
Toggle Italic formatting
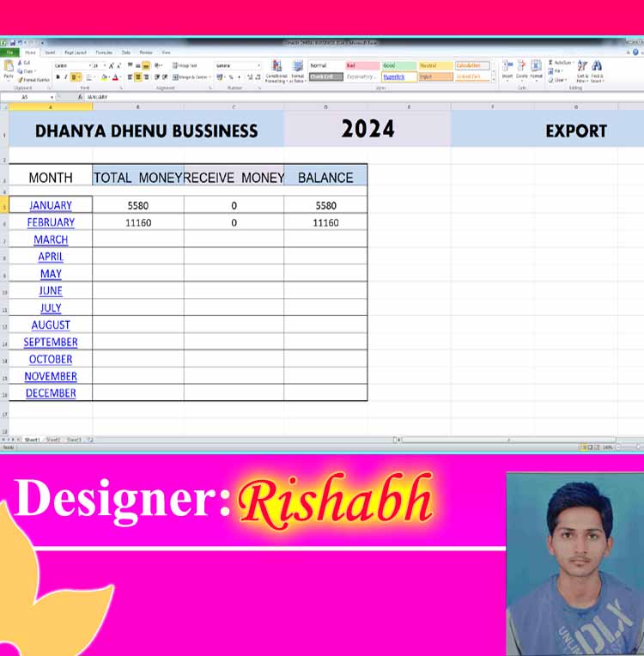[x=65, y=77]
